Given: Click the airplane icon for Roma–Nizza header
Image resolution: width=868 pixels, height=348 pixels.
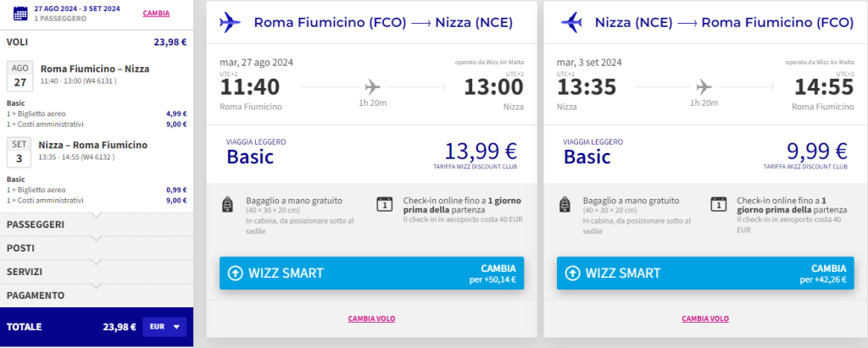Looking at the screenshot, I should (x=230, y=23).
